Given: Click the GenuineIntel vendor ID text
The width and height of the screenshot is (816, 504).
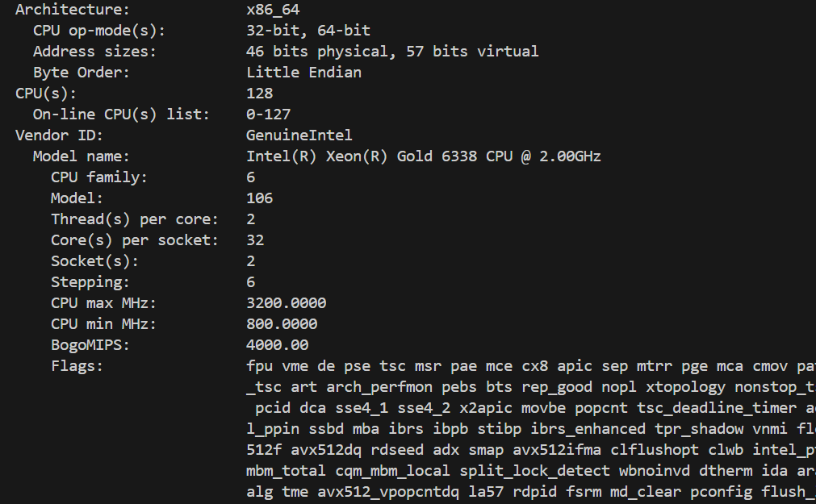Looking at the screenshot, I should click(299, 135).
